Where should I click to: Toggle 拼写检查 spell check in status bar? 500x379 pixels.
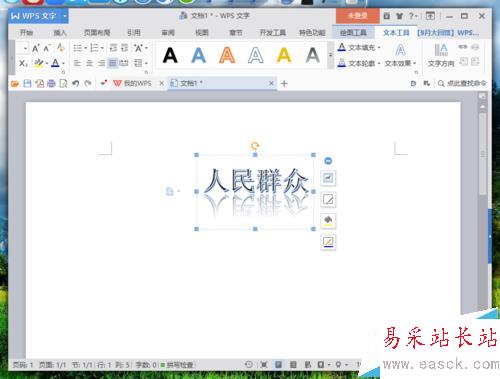(x=177, y=365)
